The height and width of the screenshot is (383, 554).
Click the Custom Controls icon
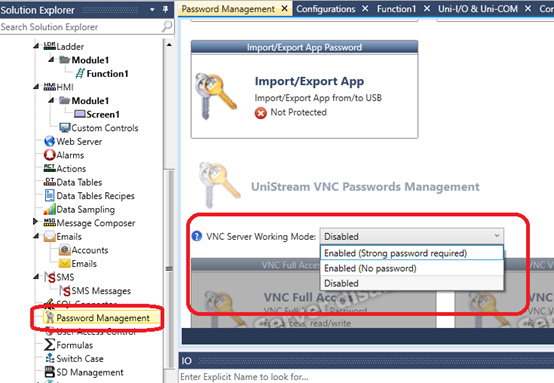click(x=65, y=128)
